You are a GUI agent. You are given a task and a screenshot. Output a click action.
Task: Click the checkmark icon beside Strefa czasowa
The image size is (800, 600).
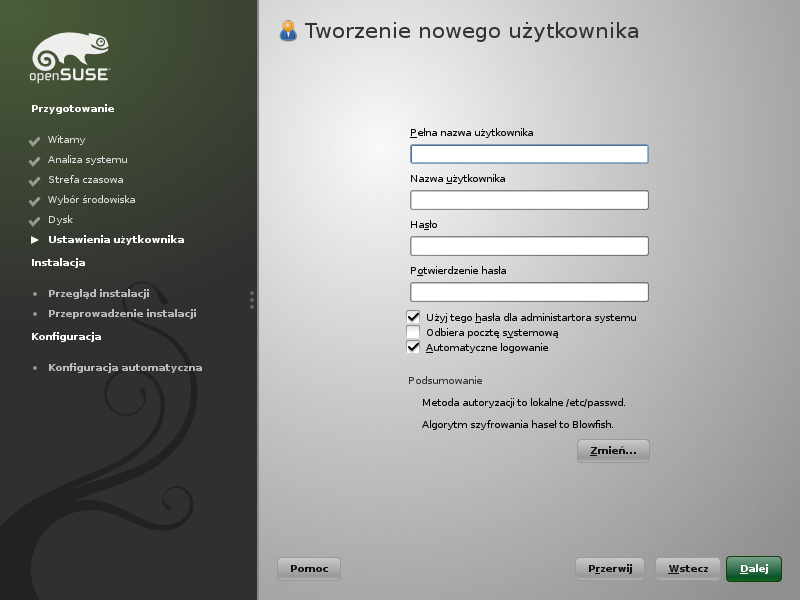[35, 181]
